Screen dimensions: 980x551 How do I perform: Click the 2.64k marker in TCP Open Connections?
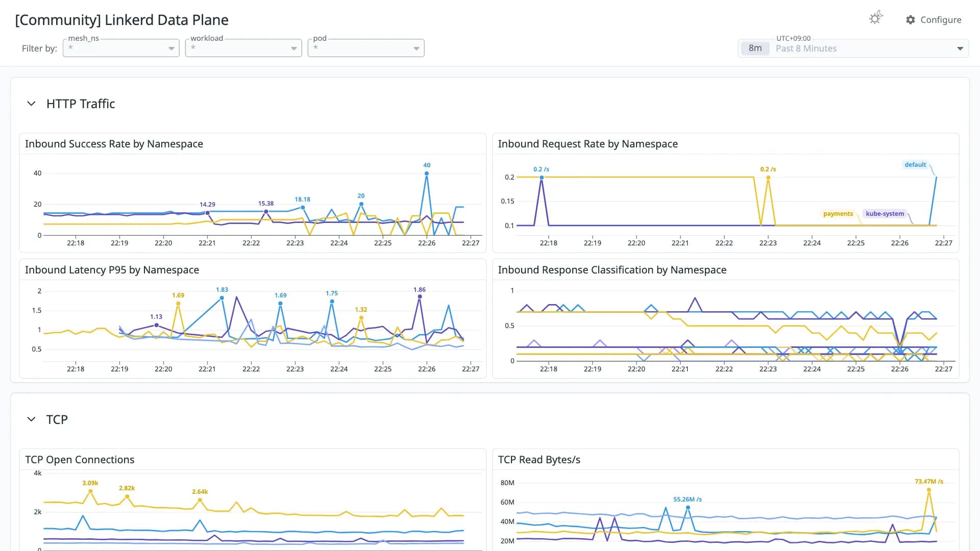[200, 500]
